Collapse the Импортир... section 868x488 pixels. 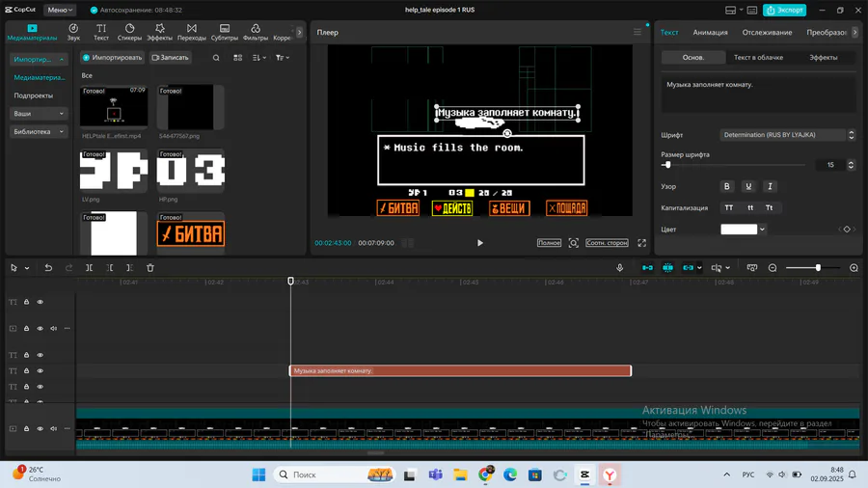[38, 59]
